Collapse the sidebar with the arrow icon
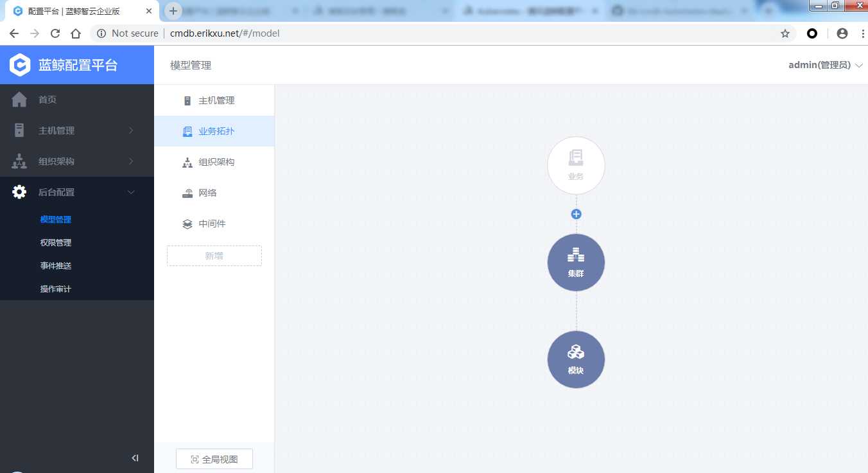 [135, 458]
